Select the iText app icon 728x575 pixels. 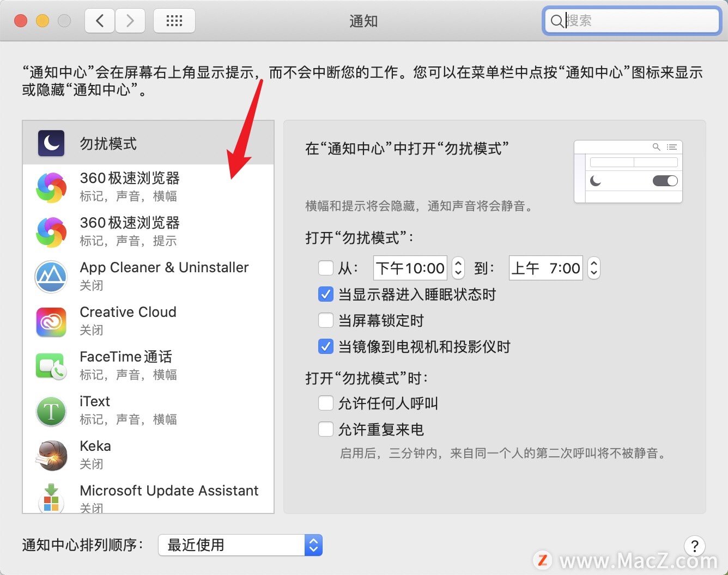[51, 411]
